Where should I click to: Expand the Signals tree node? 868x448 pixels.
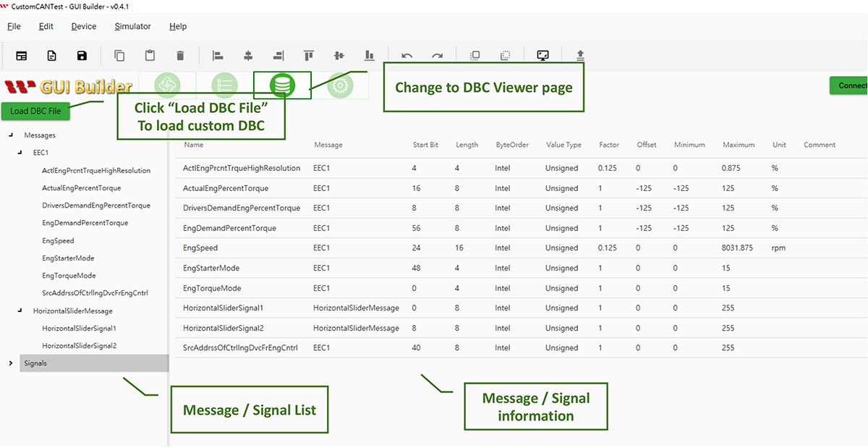coord(10,363)
